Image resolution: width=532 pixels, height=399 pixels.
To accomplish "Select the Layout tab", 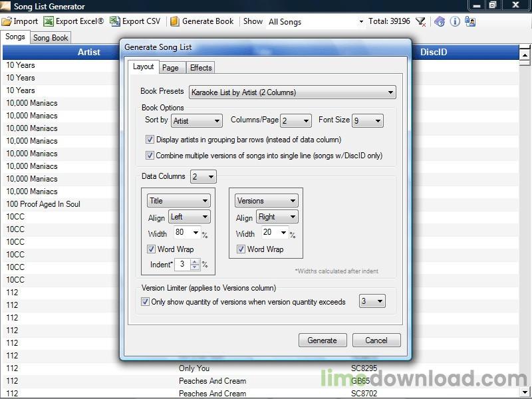I will coord(143,66).
